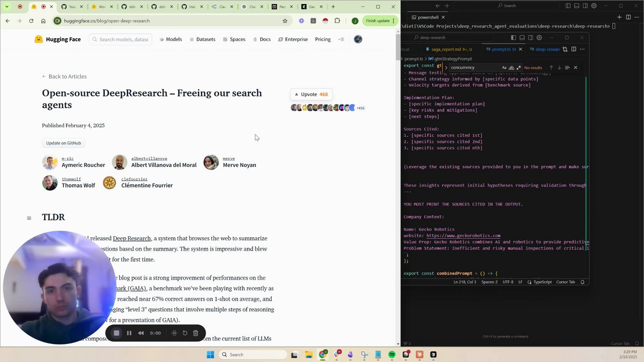The width and height of the screenshot is (644, 362).
Task: Open the Hugging Face user avatar menu
Action: click(x=358, y=39)
